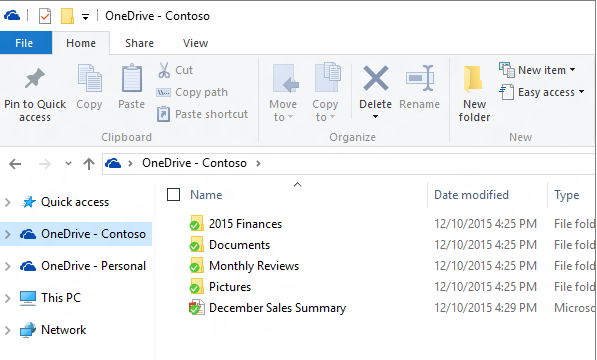Select the 2015 Finances folder name

pos(246,224)
